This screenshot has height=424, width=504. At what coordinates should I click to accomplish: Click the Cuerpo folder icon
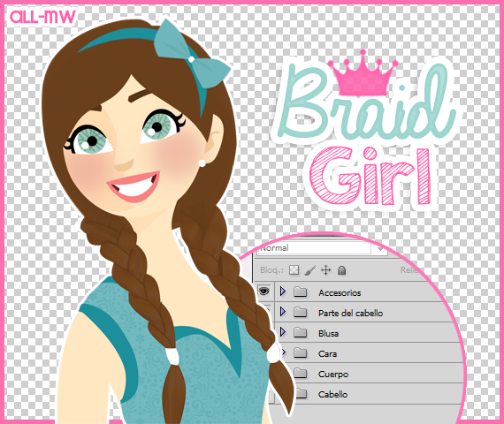click(301, 373)
